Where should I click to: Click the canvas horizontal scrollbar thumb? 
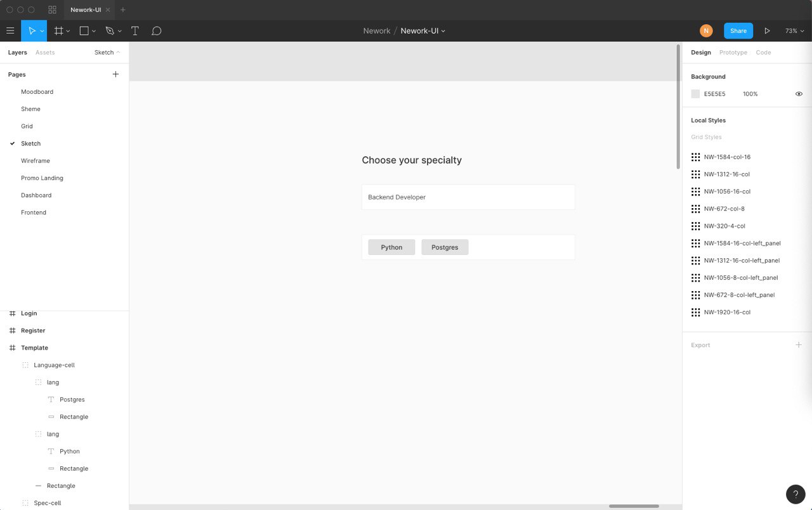[x=634, y=506]
